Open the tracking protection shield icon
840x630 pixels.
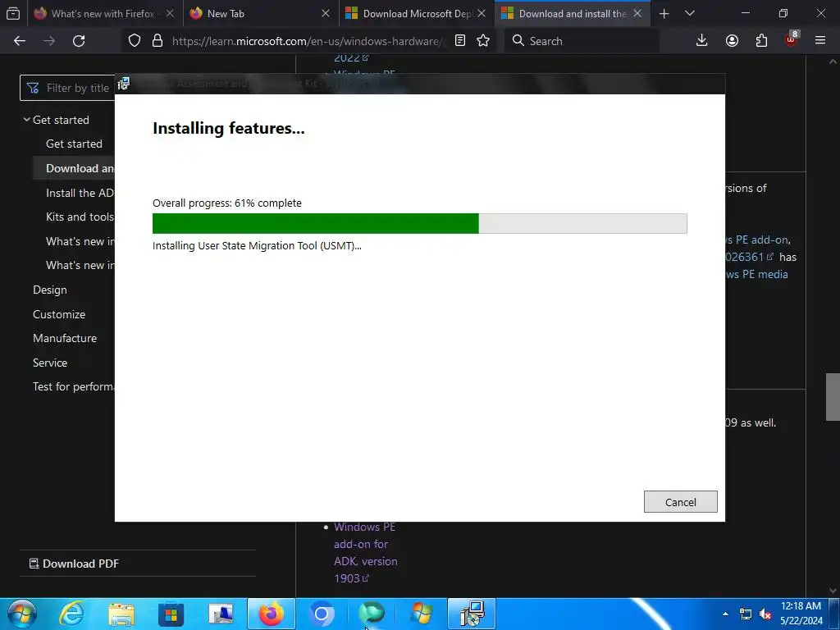(x=135, y=41)
